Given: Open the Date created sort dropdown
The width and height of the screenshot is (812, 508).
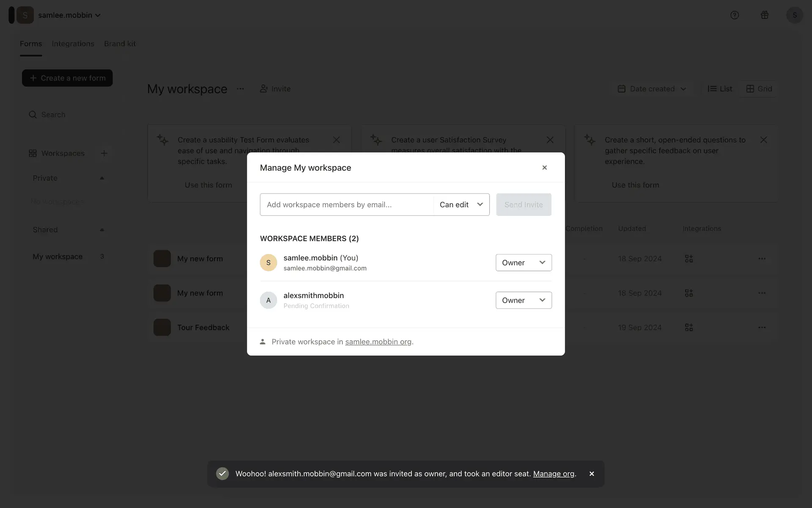Looking at the screenshot, I should point(652,89).
